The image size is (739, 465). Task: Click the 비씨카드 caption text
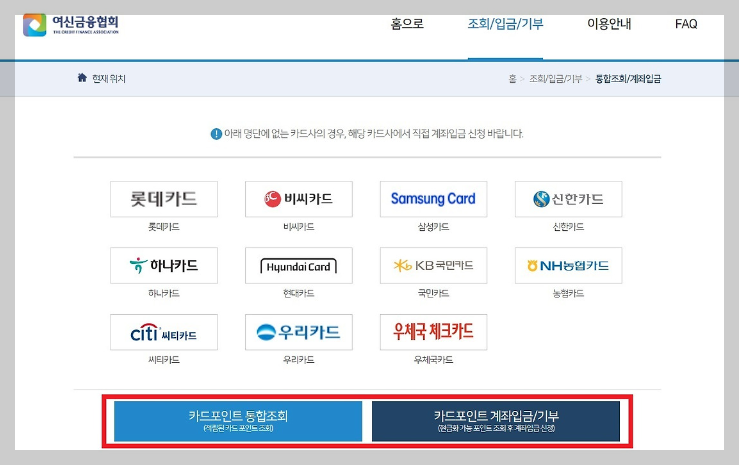[299, 227]
